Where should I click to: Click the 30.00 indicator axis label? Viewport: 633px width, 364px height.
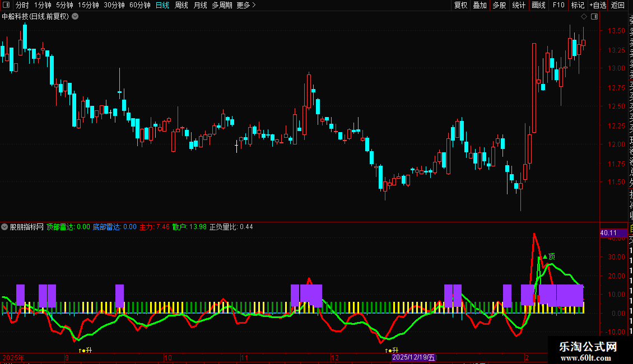[616, 257]
